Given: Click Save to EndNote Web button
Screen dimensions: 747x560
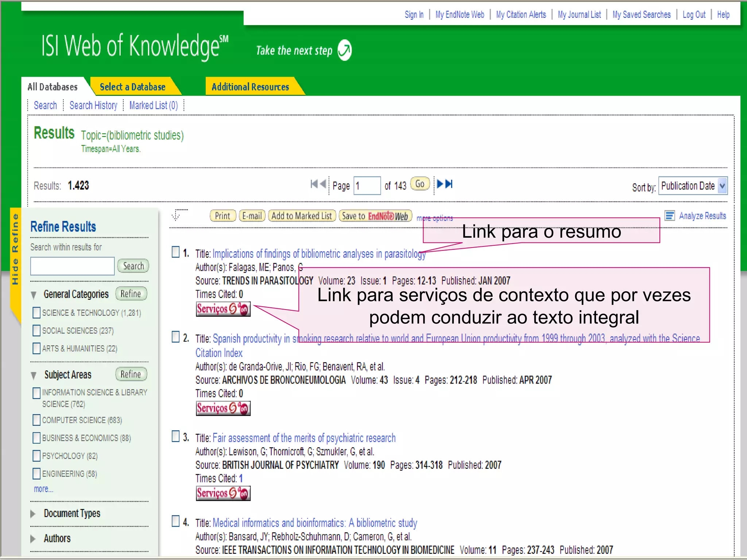Looking at the screenshot, I should pos(375,216).
